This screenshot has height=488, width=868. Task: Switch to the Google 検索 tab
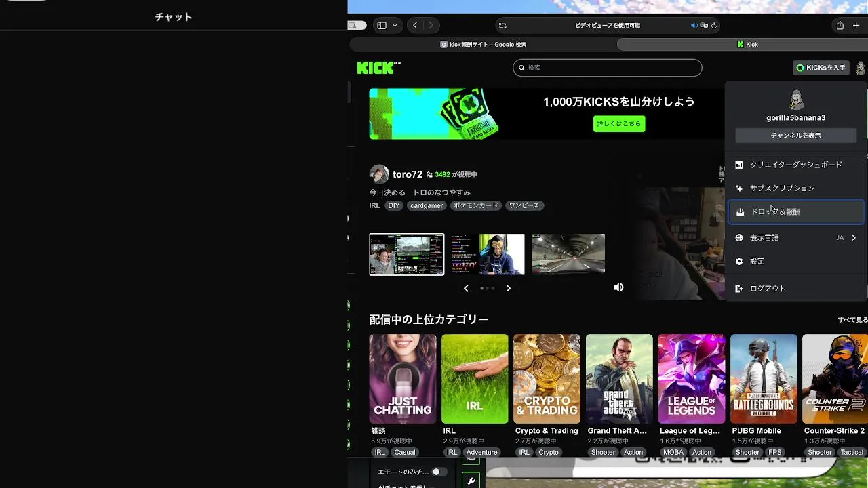tap(483, 45)
